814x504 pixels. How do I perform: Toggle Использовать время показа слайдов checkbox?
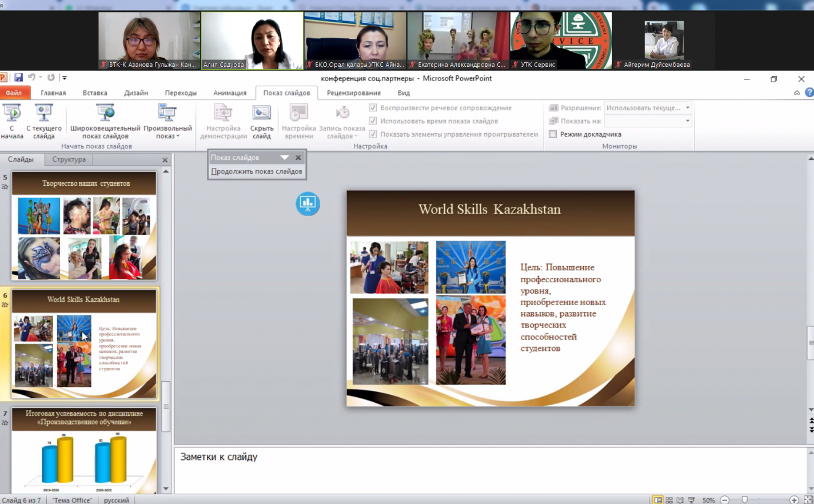click(x=373, y=121)
